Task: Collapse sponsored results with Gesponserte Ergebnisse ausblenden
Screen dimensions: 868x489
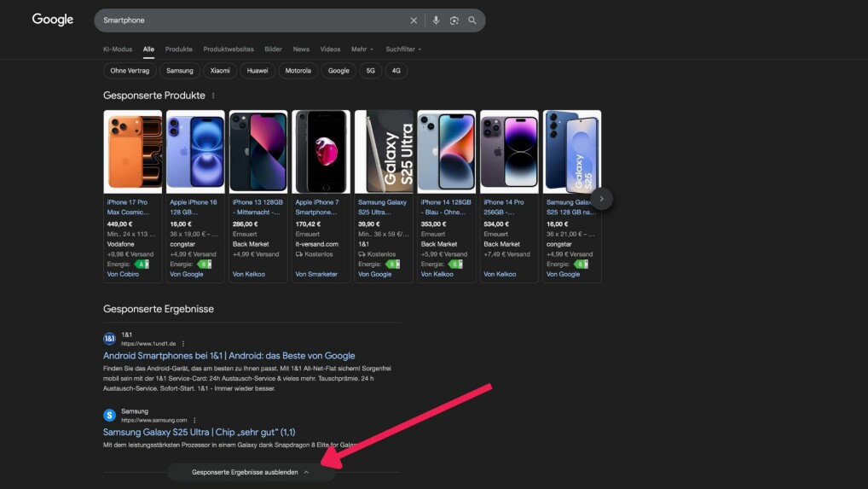Action: point(251,472)
